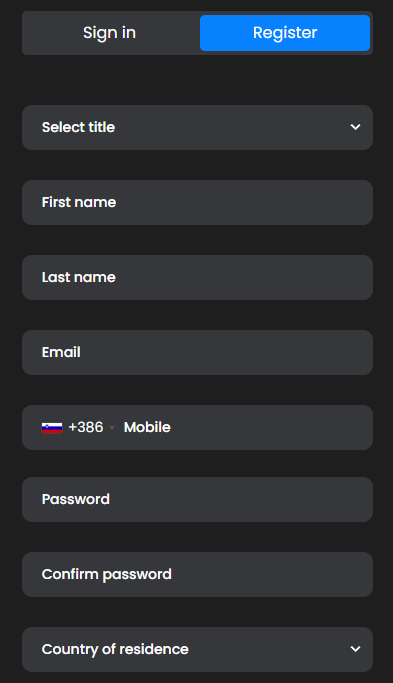Expand the Country of residence dropdown
The image size is (393, 683).
click(197, 649)
